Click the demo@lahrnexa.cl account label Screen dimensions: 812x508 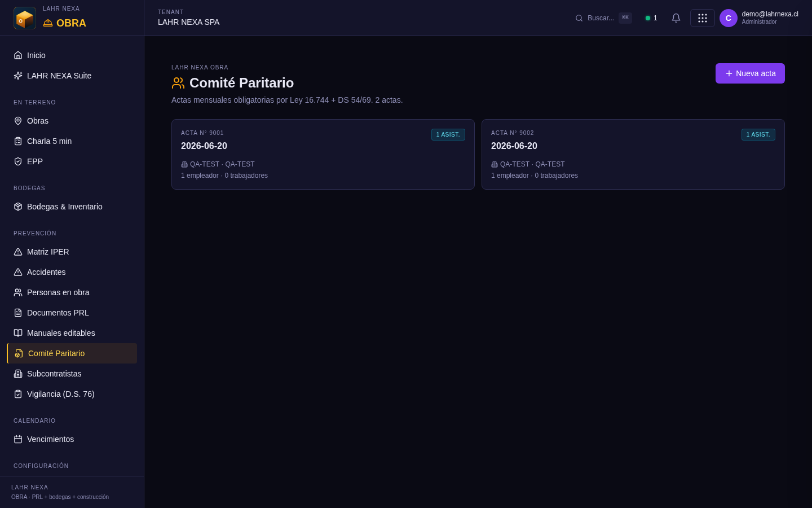tap(770, 14)
